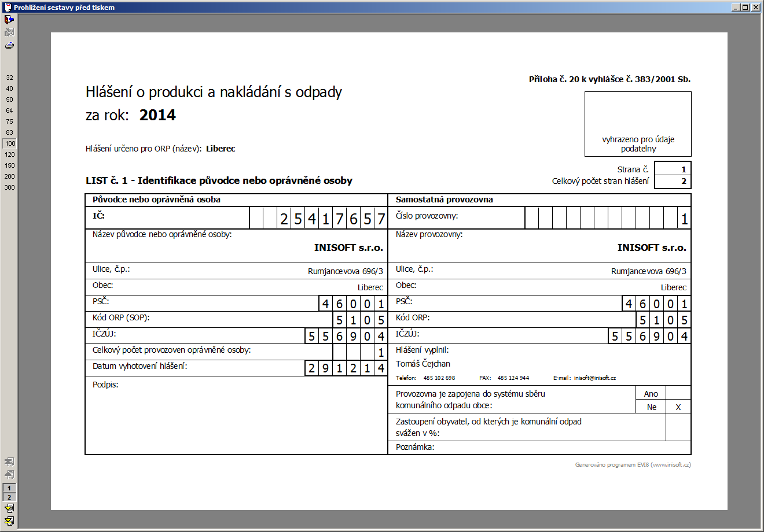Screen dimensions: 764x532
Task: Click 'Původce nebo oprávněná osoba' column header
Action: (x=156, y=199)
